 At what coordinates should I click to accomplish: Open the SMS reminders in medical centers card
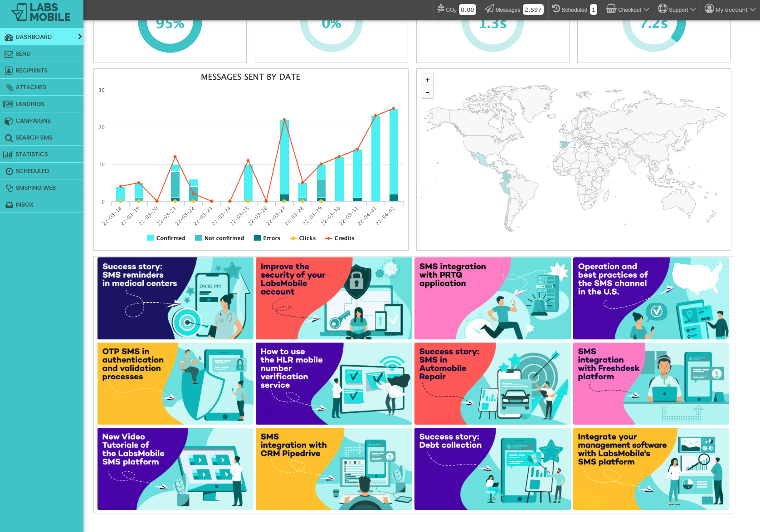tap(175, 298)
